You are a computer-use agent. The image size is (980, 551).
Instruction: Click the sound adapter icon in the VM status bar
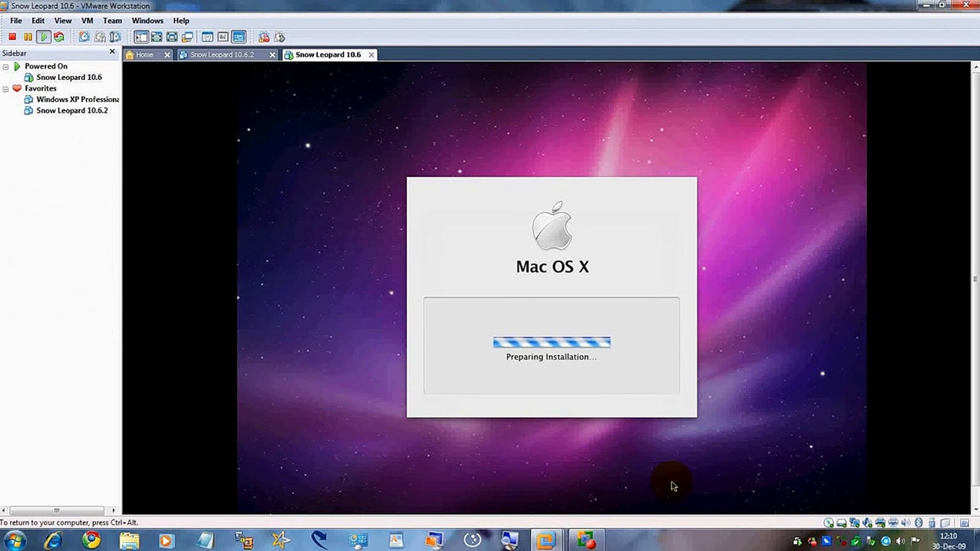[x=905, y=522]
